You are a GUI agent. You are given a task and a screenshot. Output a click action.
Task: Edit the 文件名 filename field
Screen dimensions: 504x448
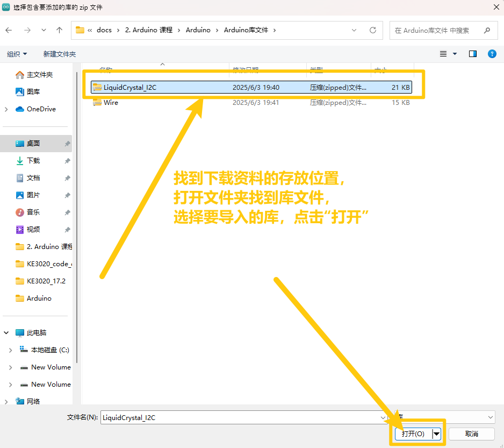pyautogui.click(x=240, y=417)
